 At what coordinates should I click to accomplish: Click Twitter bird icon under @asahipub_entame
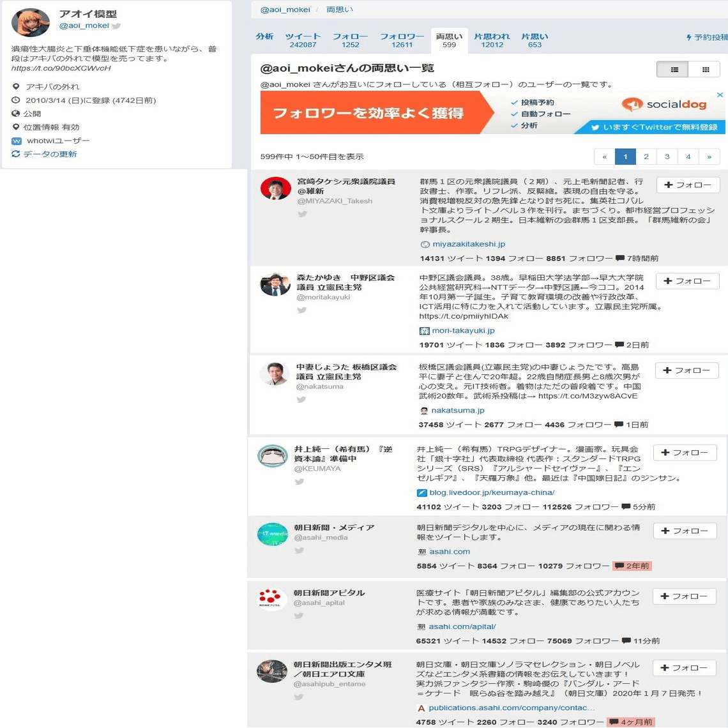point(298,697)
